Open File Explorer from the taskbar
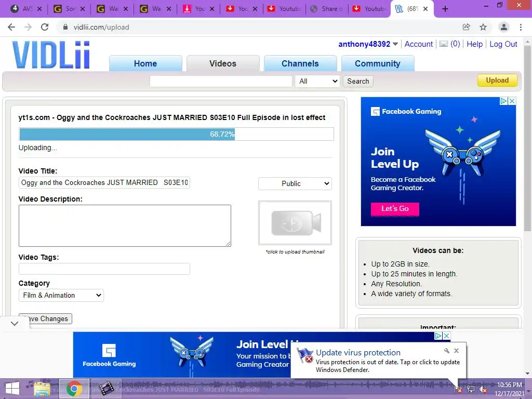 (42, 389)
